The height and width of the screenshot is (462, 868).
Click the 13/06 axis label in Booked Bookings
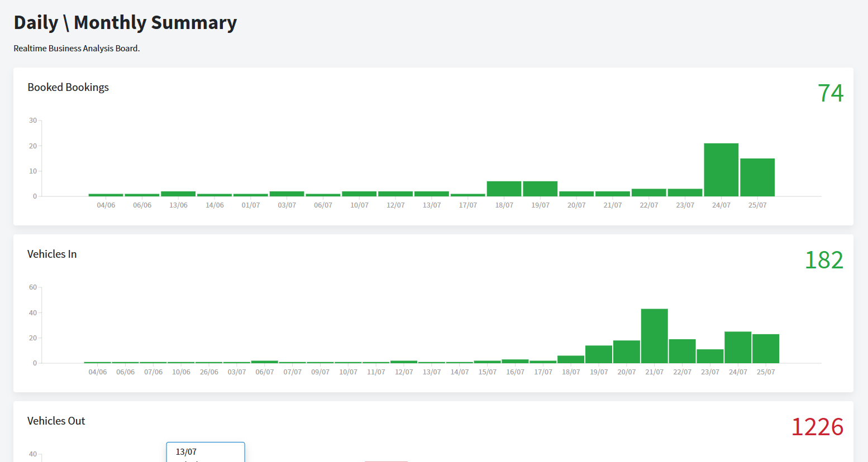pos(178,205)
